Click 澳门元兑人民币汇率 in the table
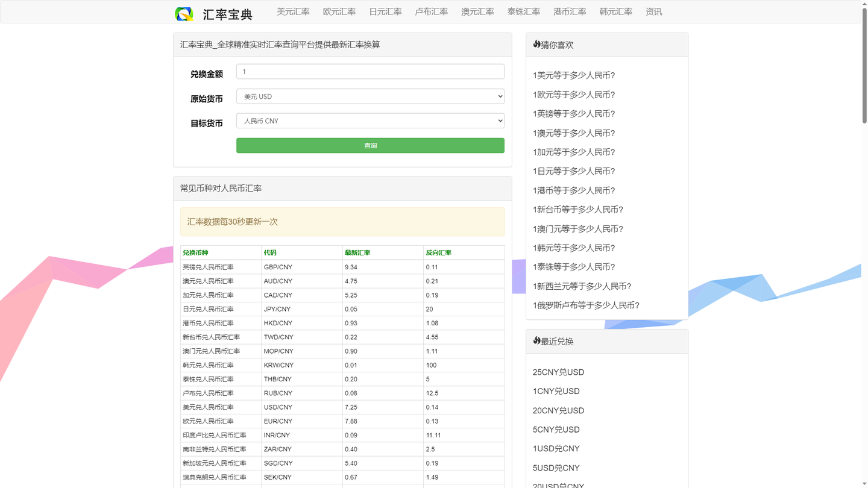The height and width of the screenshot is (488, 868). [211, 351]
